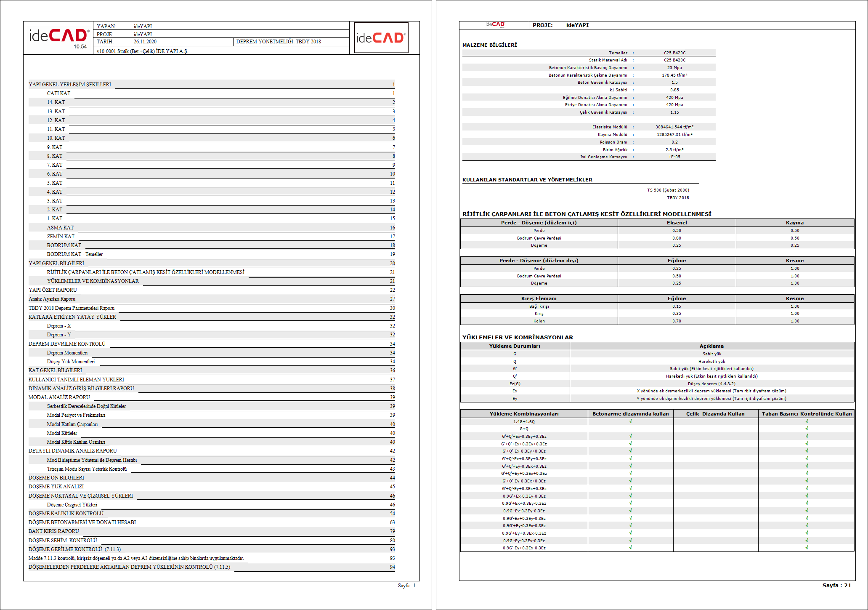Image resolution: width=868 pixels, height=610 pixels.
Task: Click the 1.4G+1.6Q Betonarme dizaynında checkmark
Action: (x=630, y=421)
